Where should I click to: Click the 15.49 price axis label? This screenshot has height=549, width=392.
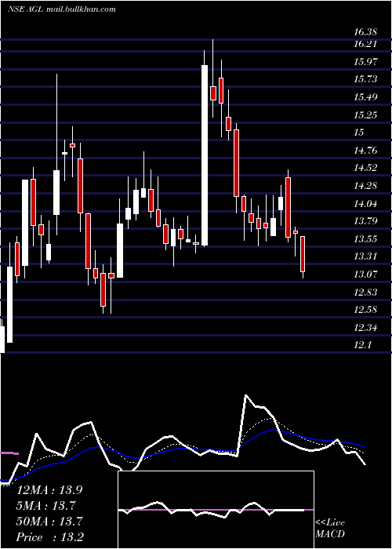tap(366, 97)
